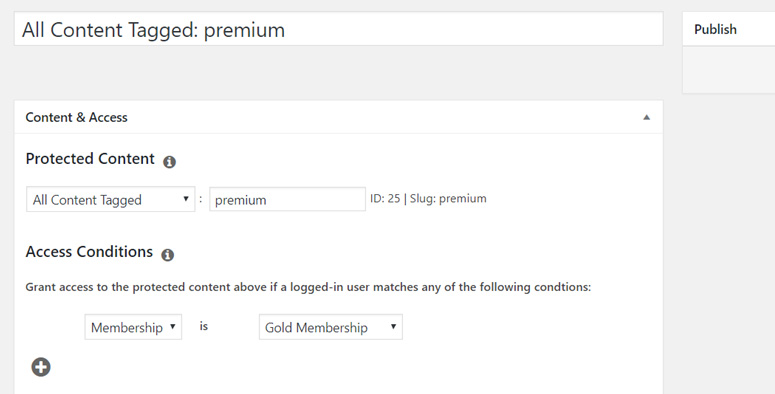Add a new access condition with plus icon
Image resolution: width=775 pixels, height=394 pixels.
tap(41, 367)
